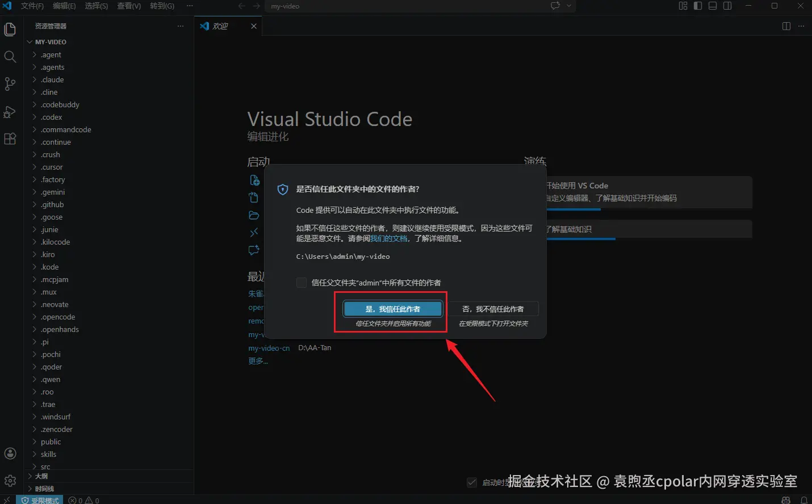Click 是，我信任此作者 button
Screen dimensions: 812x504
(x=393, y=309)
